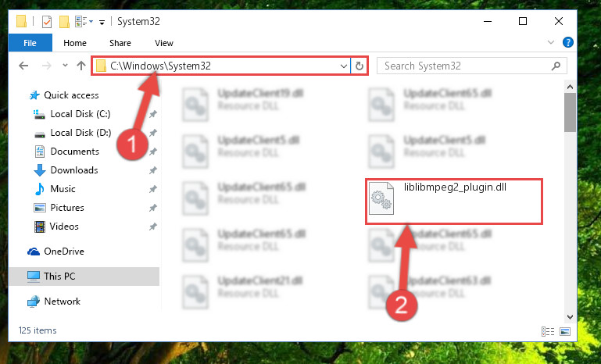Unpin Downloads from Quick access
Viewport: 601px width, 364px height.
pos(153,170)
